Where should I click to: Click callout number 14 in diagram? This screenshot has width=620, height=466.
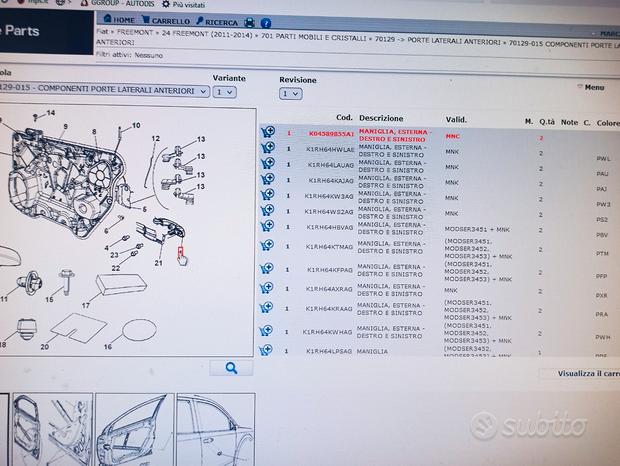pos(51,113)
